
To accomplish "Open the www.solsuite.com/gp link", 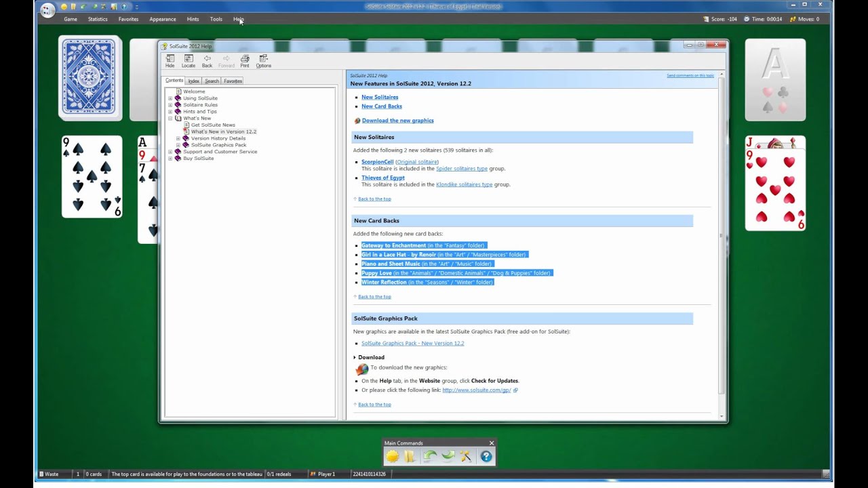I will [477, 390].
